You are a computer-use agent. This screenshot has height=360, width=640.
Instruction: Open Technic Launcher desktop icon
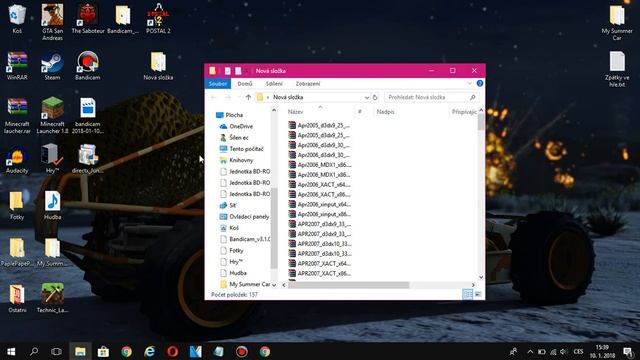pyautogui.click(x=52, y=298)
